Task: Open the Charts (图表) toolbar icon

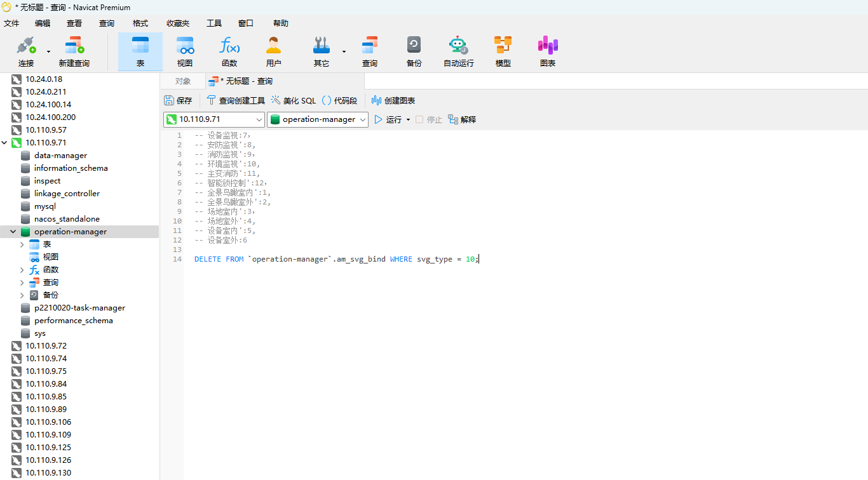Action: pos(547,51)
